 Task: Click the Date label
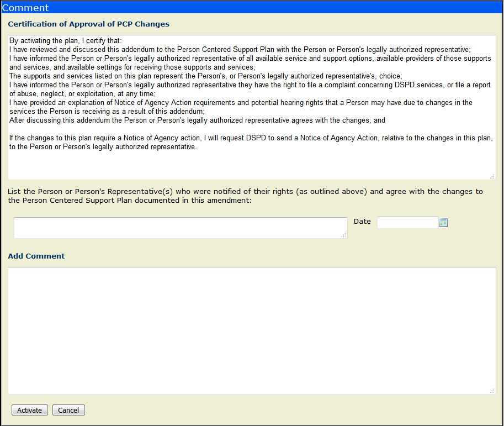click(362, 222)
